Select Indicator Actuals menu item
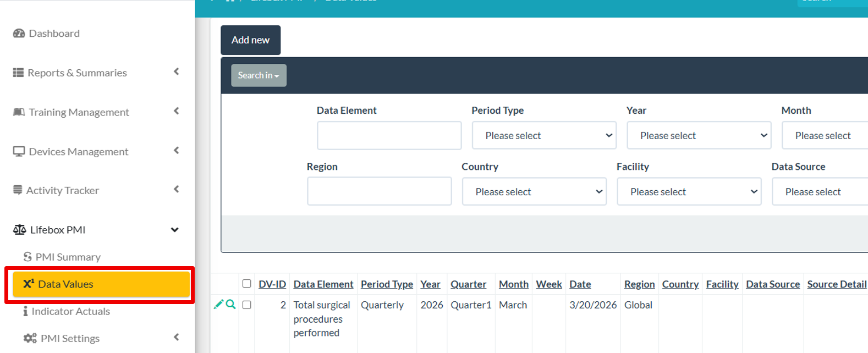Viewport: 868px width, 353px height. coord(70,311)
